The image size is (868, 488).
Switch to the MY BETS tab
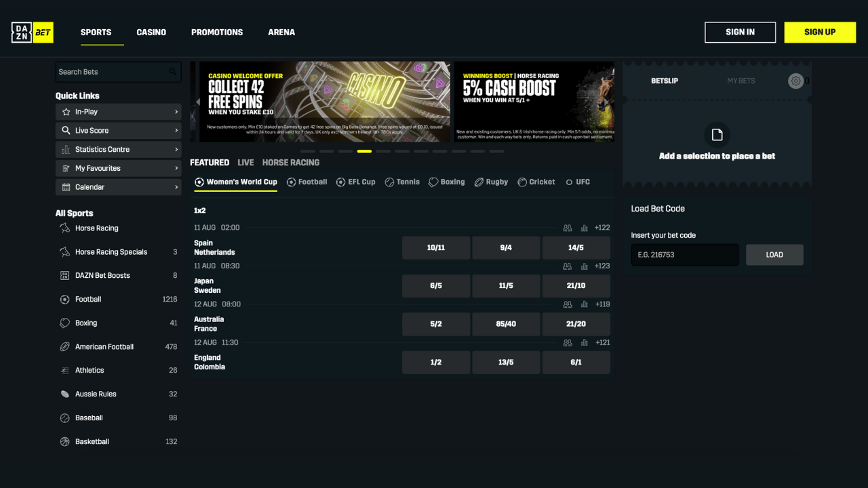tap(741, 81)
